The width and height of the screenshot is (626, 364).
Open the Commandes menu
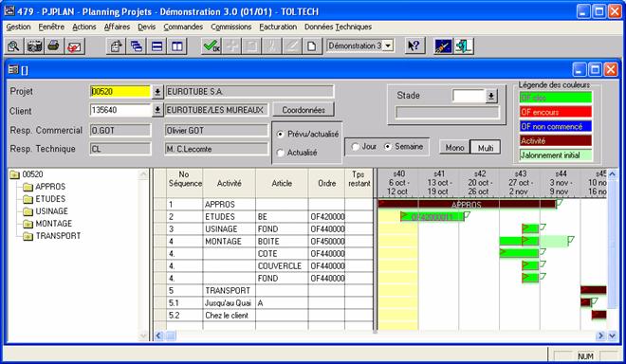(183, 27)
